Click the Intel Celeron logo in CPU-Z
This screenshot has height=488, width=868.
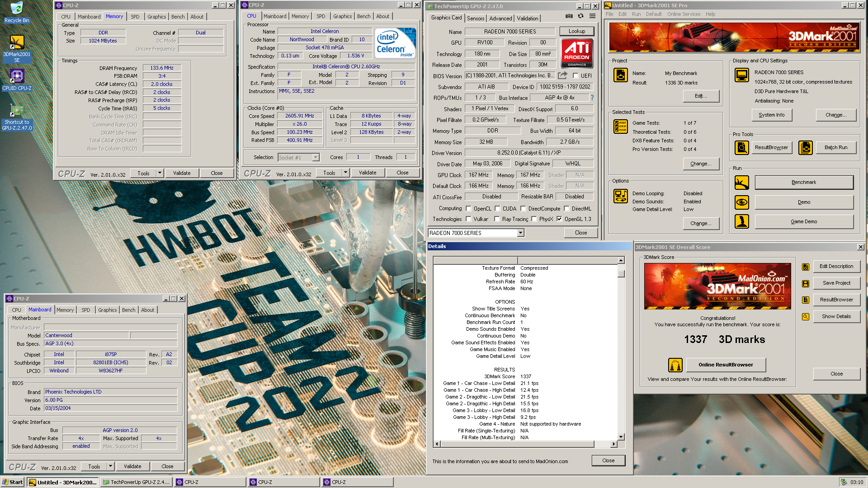coord(396,44)
